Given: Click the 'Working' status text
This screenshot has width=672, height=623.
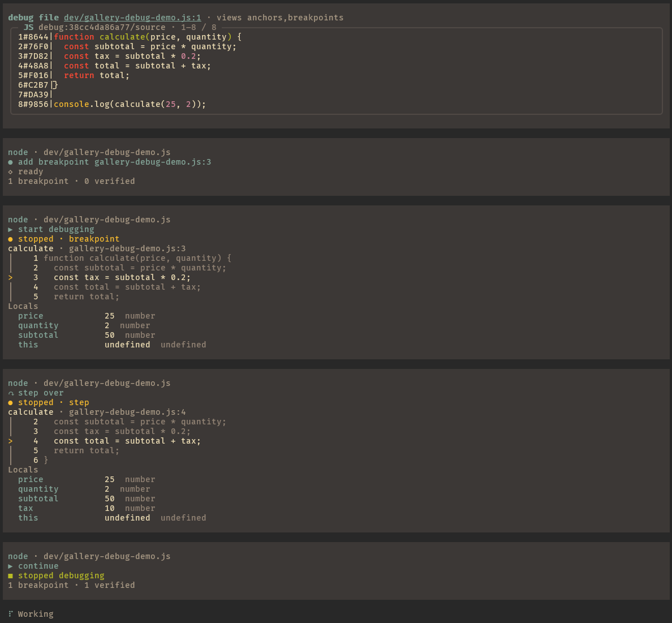Looking at the screenshot, I should 36,614.
